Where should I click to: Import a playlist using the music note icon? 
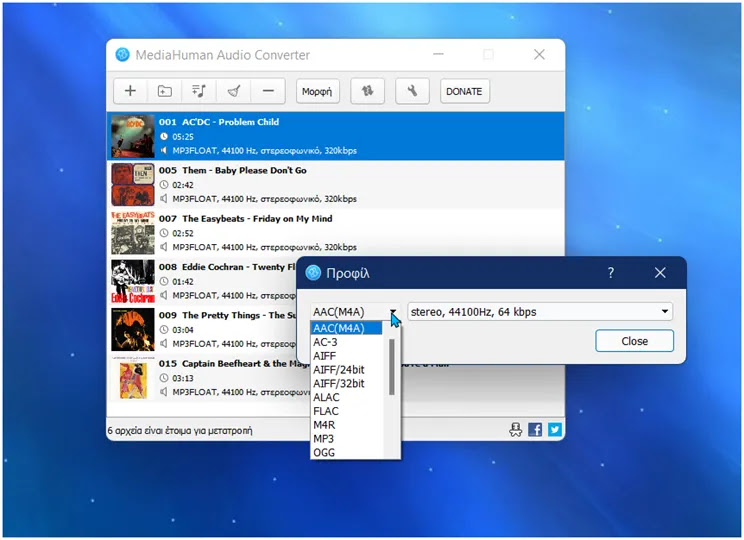pyautogui.click(x=199, y=91)
